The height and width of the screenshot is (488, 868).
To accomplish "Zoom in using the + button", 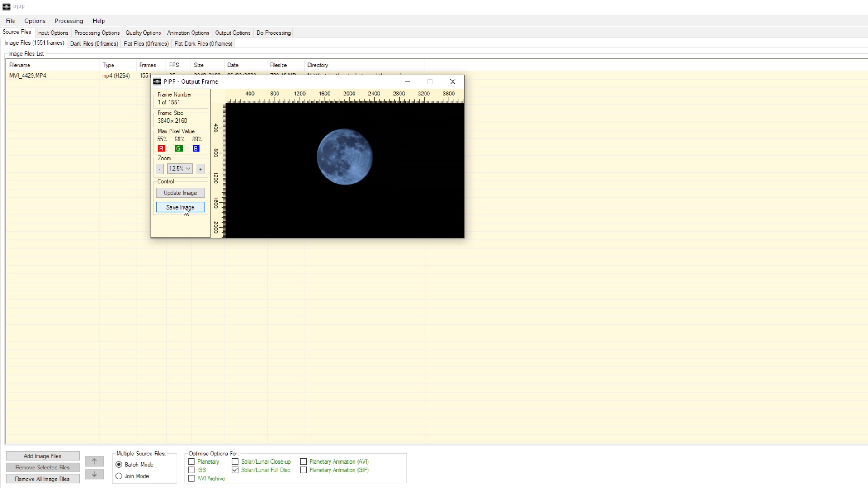I will pos(200,169).
